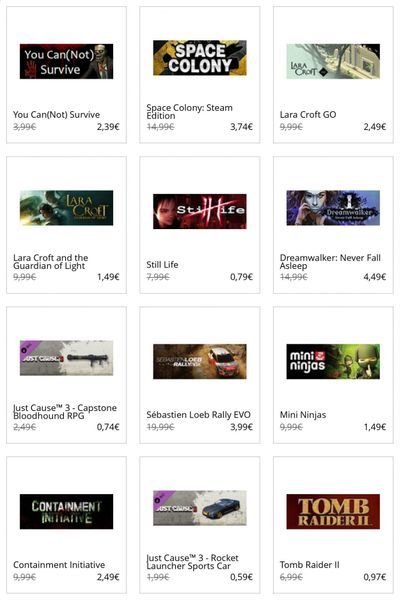Image resolution: width=400 pixels, height=600 pixels.
Task: Click the Still Life game banner
Action: point(199,211)
